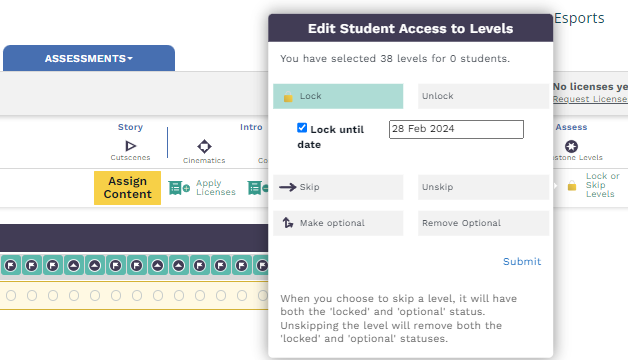Click the Make optional button

pos(338,223)
